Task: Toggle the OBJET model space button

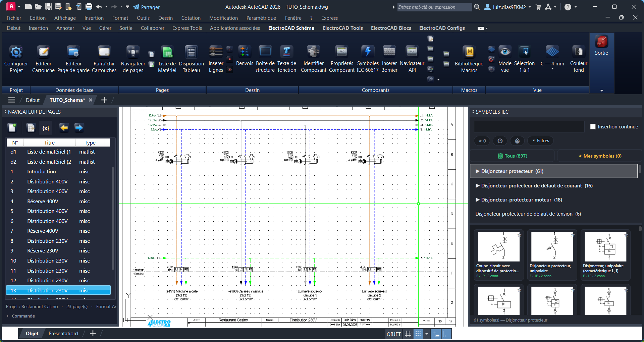Action: pyautogui.click(x=394, y=334)
